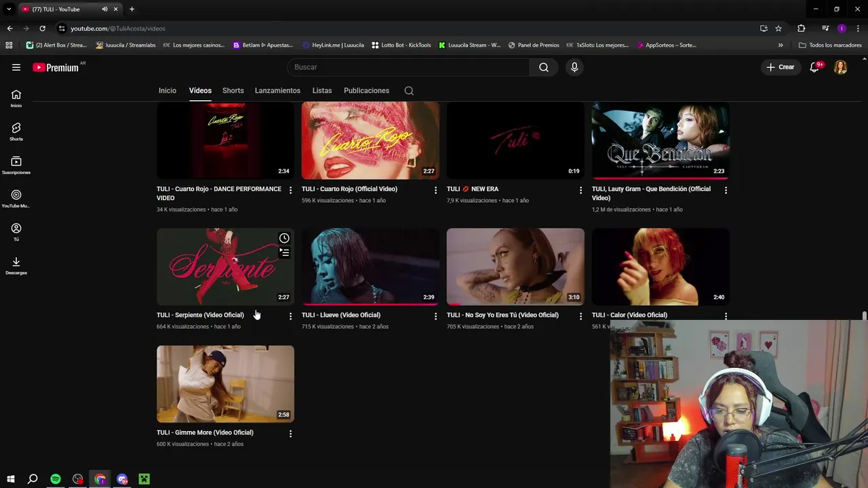
Task: Open the Alert Box Streamlabs bookmark
Action: pyautogui.click(x=56, y=45)
